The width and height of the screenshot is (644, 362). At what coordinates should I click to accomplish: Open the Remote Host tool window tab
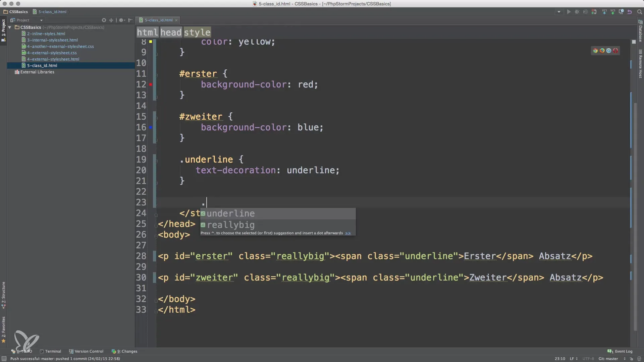(x=640, y=64)
